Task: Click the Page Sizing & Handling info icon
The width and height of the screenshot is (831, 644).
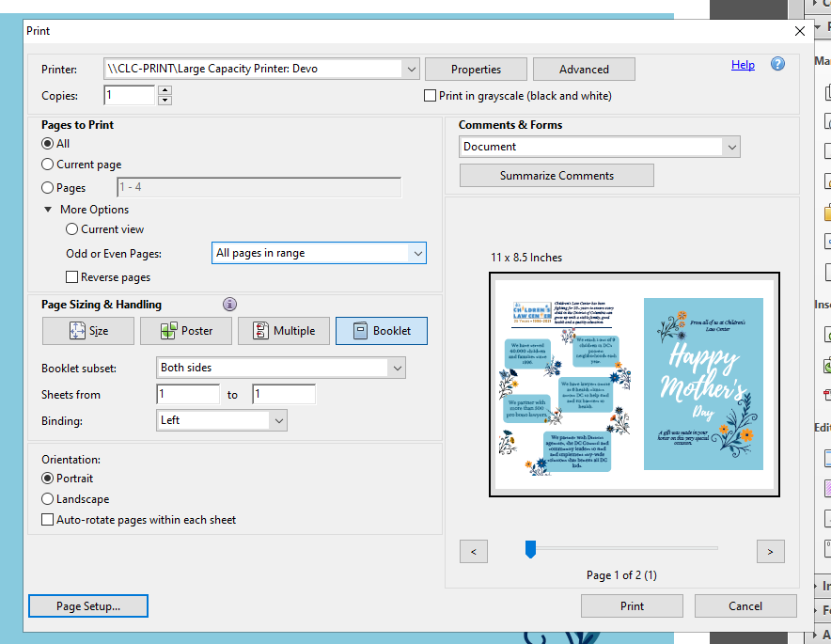Action: point(229,304)
